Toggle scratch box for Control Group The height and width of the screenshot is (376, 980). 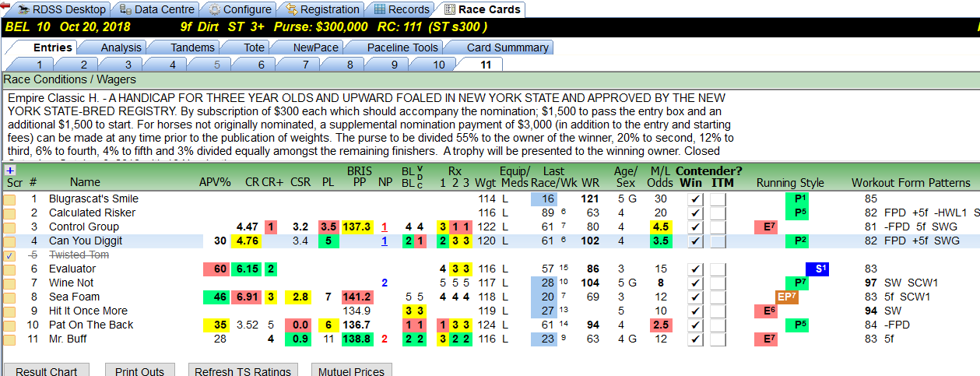point(9,227)
